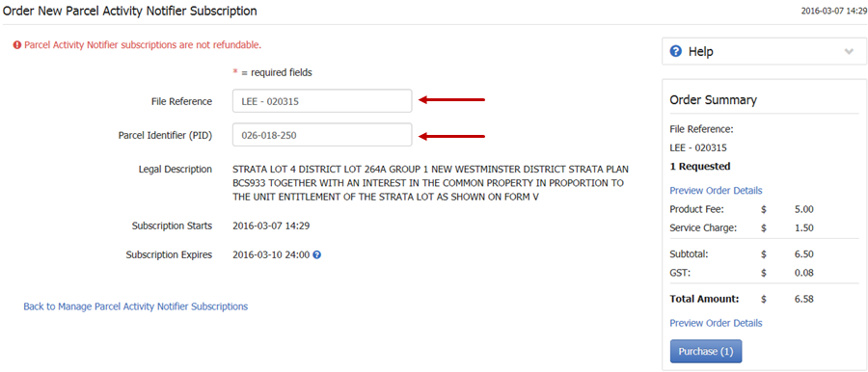Click the blue Help question mark icon

(675, 51)
